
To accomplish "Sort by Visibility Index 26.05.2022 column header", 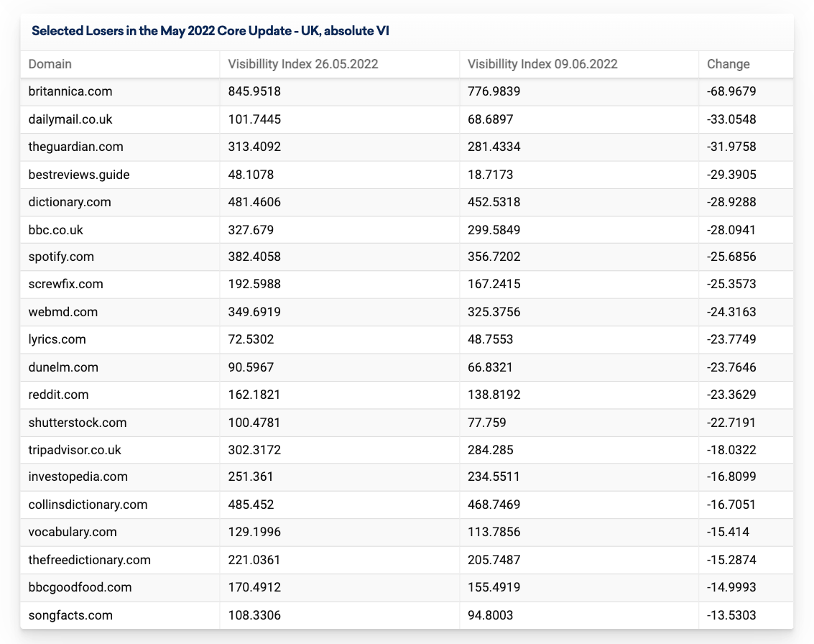I will click(x=302, y=64).
